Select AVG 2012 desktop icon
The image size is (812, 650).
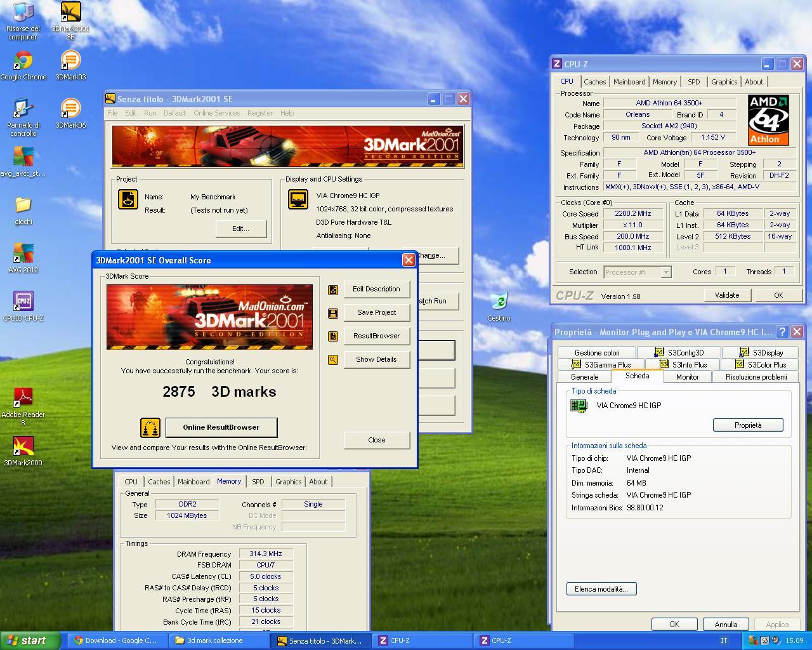pos(23,258)
